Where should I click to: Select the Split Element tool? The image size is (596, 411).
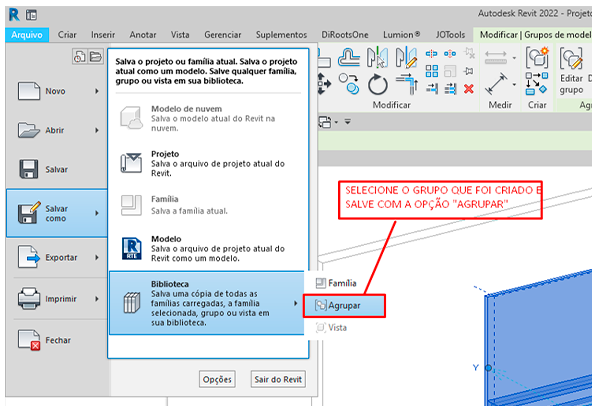pos(431,54)
